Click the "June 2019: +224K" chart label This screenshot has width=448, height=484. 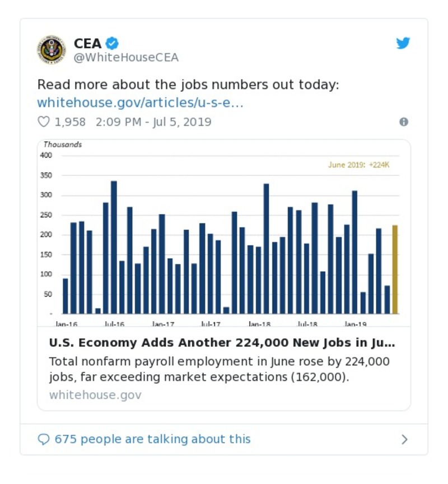(358, 165)
